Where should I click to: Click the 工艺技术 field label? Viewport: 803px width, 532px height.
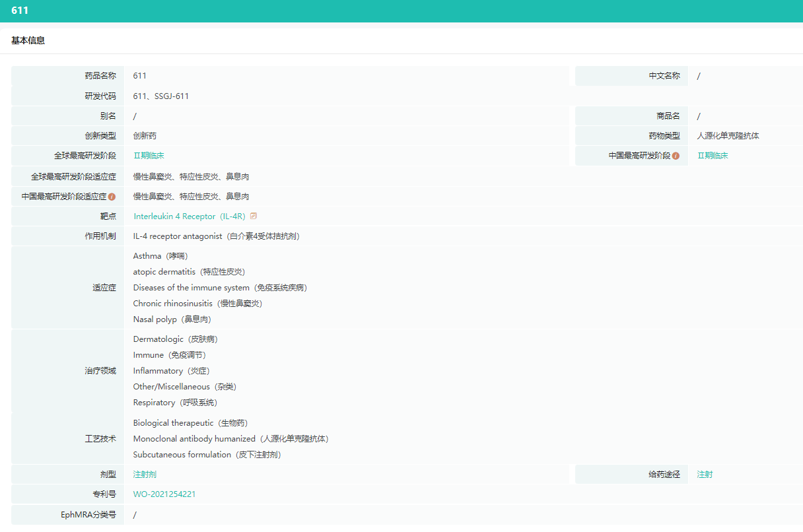(100, 439)
